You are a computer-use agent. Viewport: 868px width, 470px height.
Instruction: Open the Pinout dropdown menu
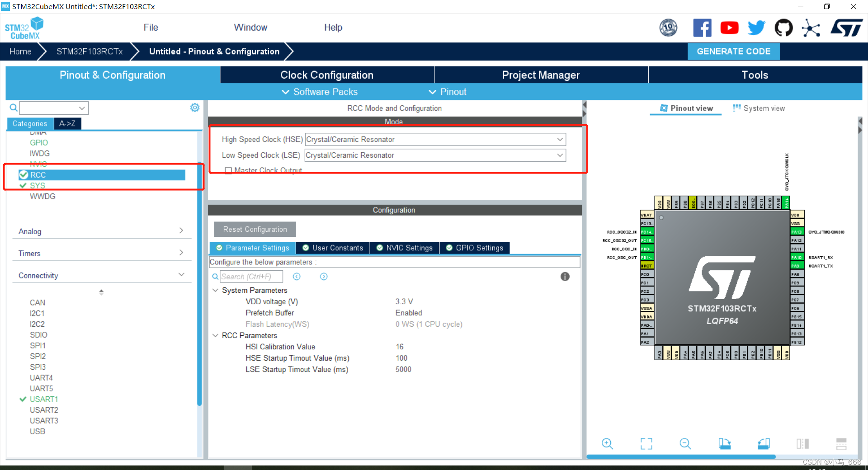[448, 92]
